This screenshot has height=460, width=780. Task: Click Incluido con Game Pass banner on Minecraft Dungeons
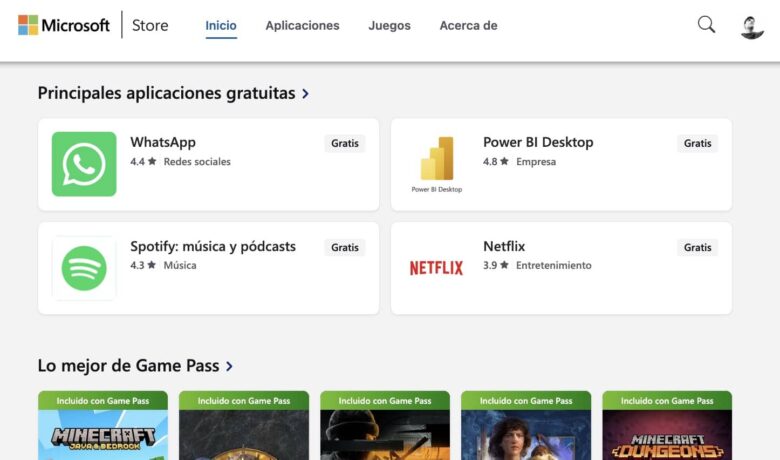coord(667,400)
